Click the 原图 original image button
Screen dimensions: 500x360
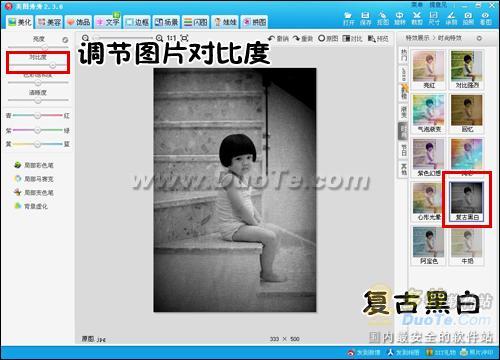(x=328, y=39)
